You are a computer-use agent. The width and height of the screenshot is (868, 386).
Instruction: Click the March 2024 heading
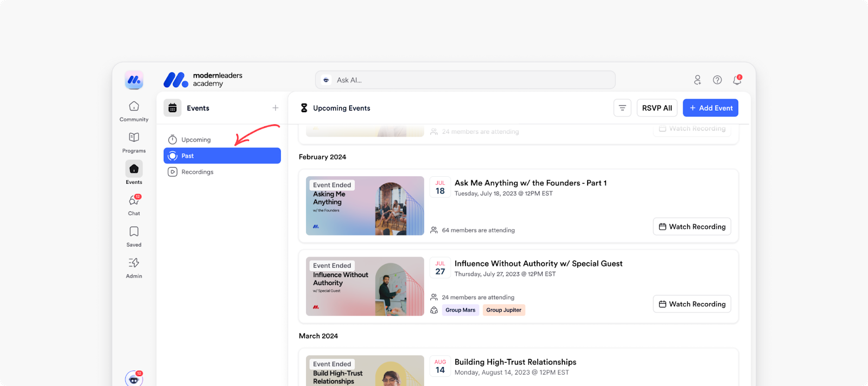click(318, 336)
